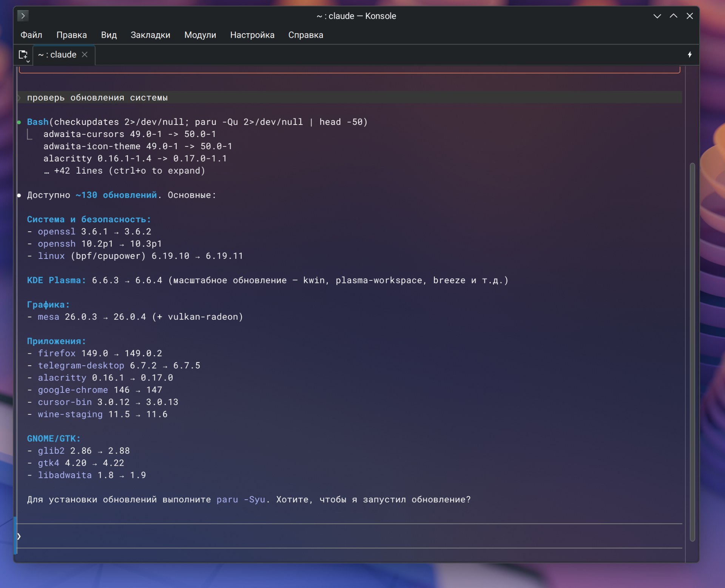Close the '~ : claude' tab
725x588 pixels.
[x=85, y=55]
